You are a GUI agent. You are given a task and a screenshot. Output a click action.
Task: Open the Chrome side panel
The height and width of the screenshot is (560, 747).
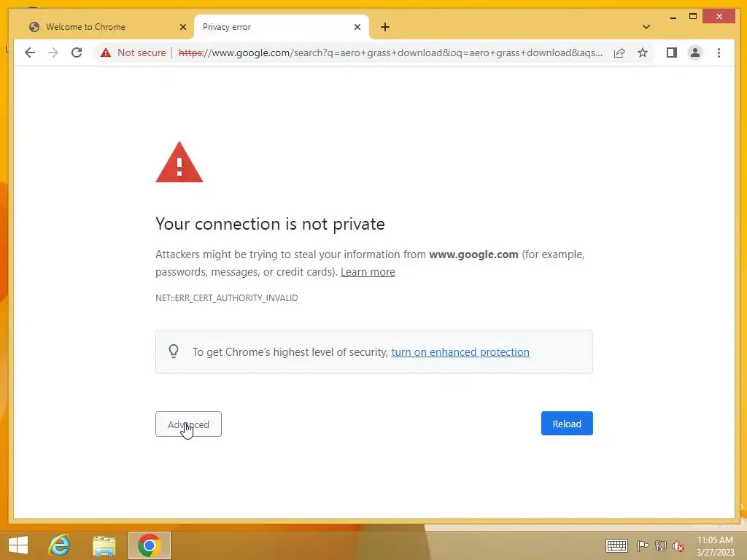[672, 52]
